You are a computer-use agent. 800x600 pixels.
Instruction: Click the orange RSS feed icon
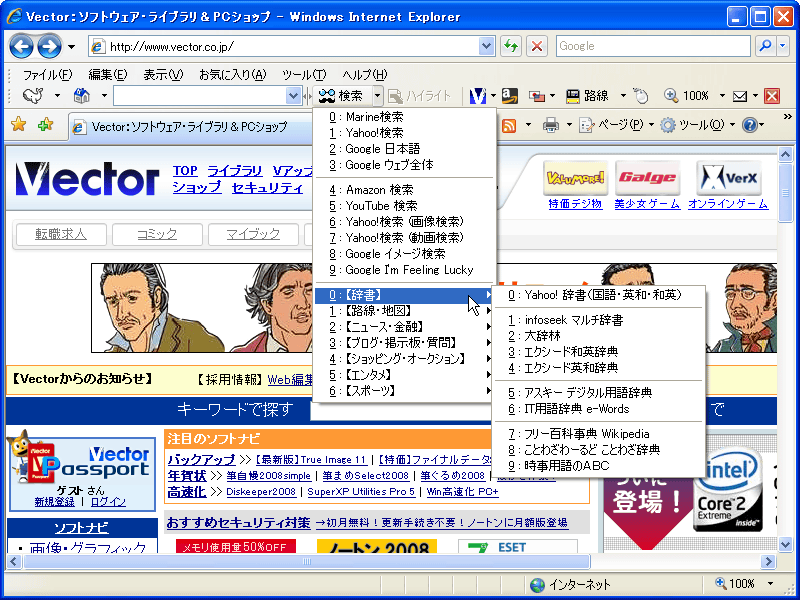pos(509,125)
